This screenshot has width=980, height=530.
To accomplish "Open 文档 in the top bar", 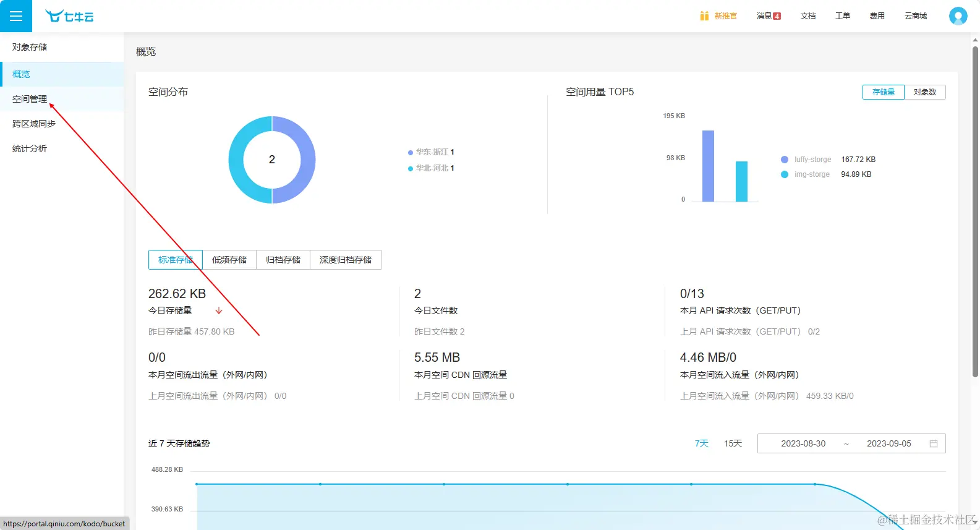I will point(808,16).
